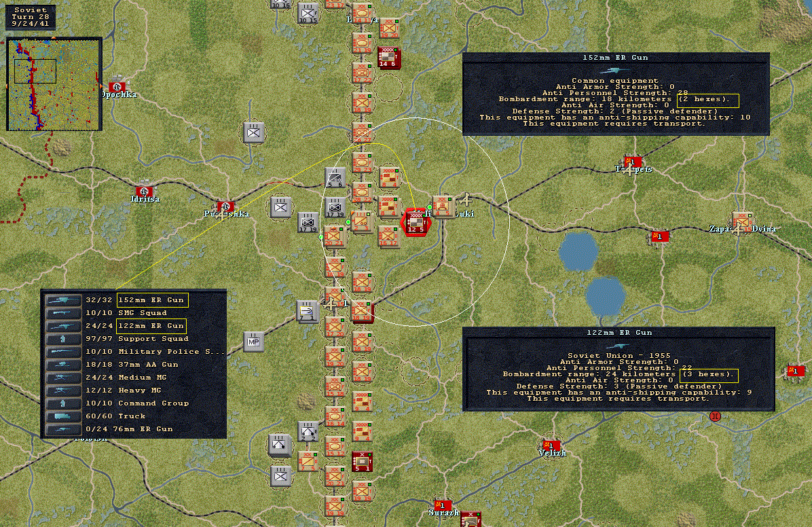The height and width of the screenshot is (527, 812).
Task: Click the Soviet flag at Toropets
Action: pos(631,162)
